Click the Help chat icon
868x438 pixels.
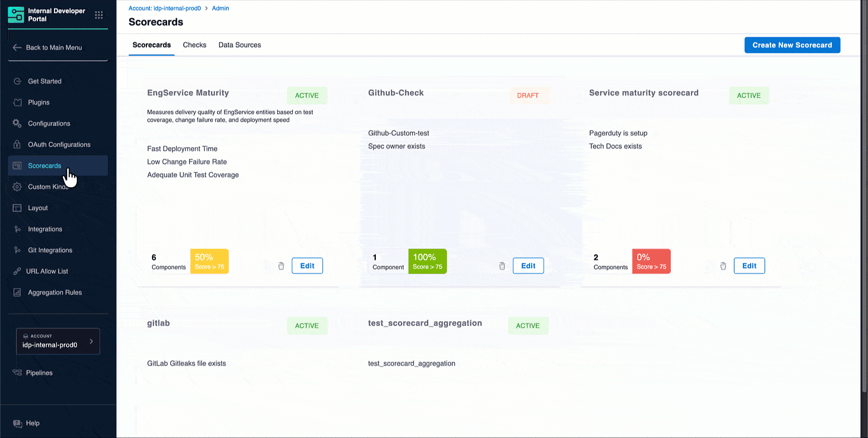[17, 423]
